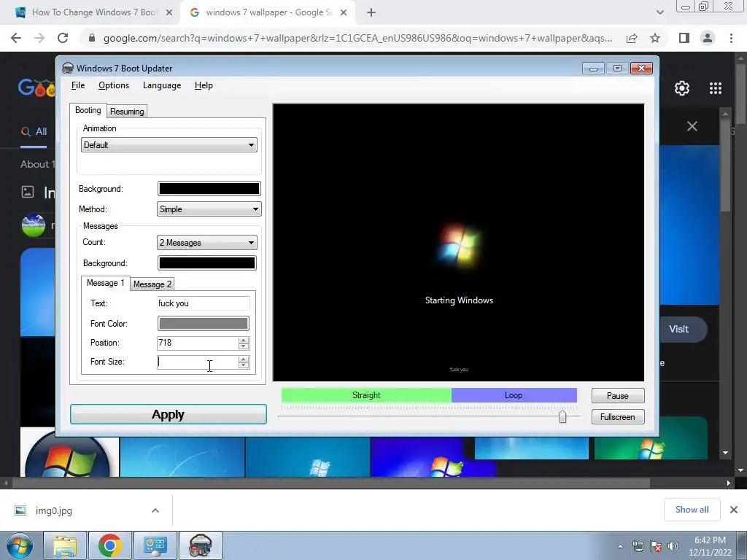
Task: Click the message Text input field
Action: tap(203, 303)
